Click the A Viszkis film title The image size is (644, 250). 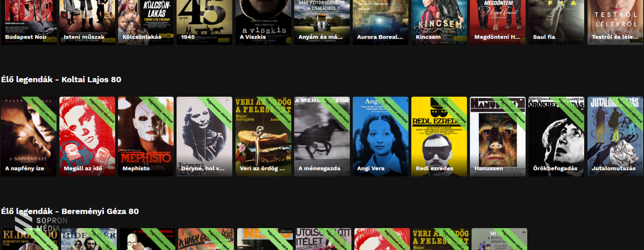tap(253, 37)
